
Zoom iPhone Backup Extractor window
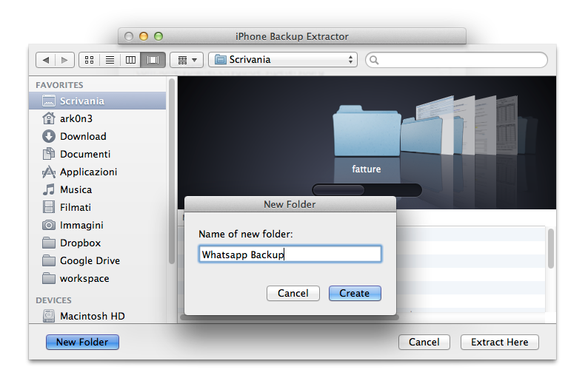[x=158, y=36]
